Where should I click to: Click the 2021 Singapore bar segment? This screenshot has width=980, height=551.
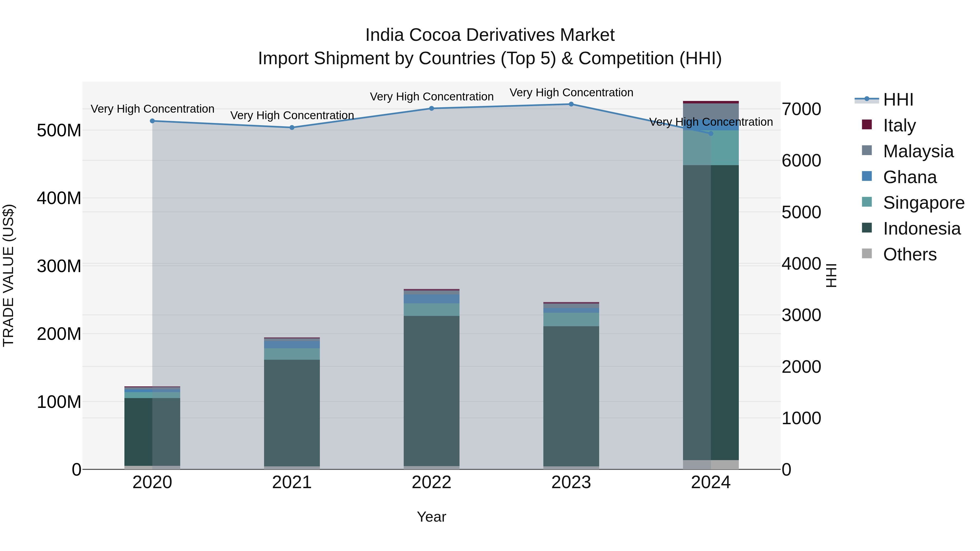(x=292, y=354)
